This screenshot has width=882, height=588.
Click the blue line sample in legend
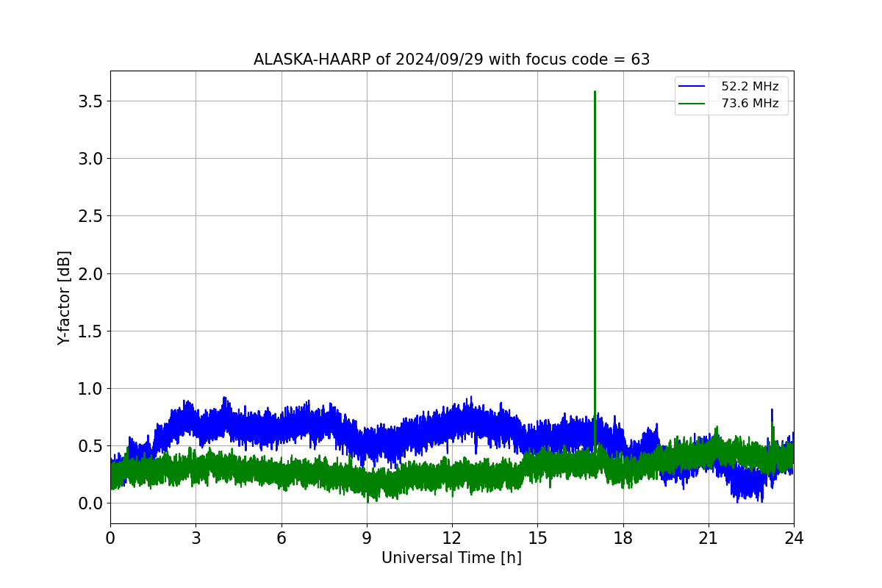coord(692,87)
